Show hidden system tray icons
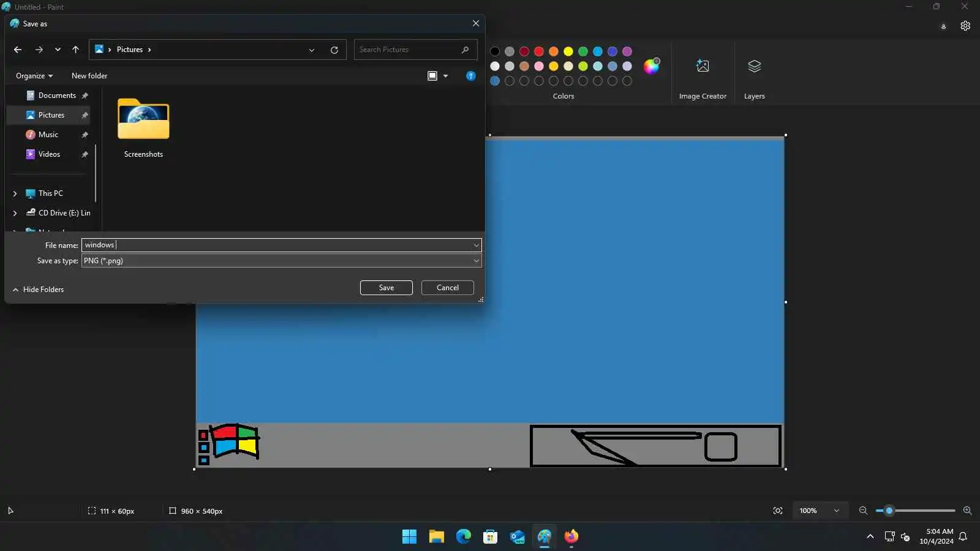 point(870,537)
